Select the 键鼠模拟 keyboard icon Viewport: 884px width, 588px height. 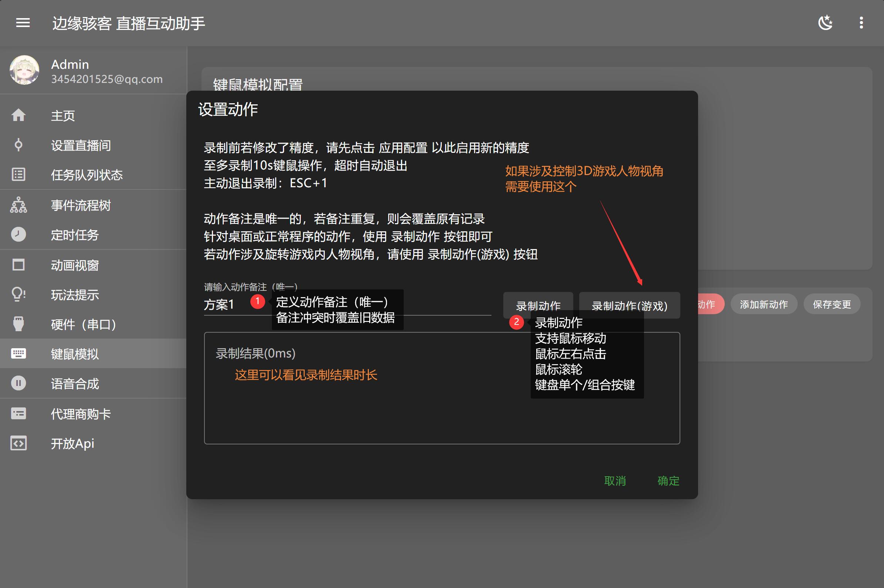19,354
